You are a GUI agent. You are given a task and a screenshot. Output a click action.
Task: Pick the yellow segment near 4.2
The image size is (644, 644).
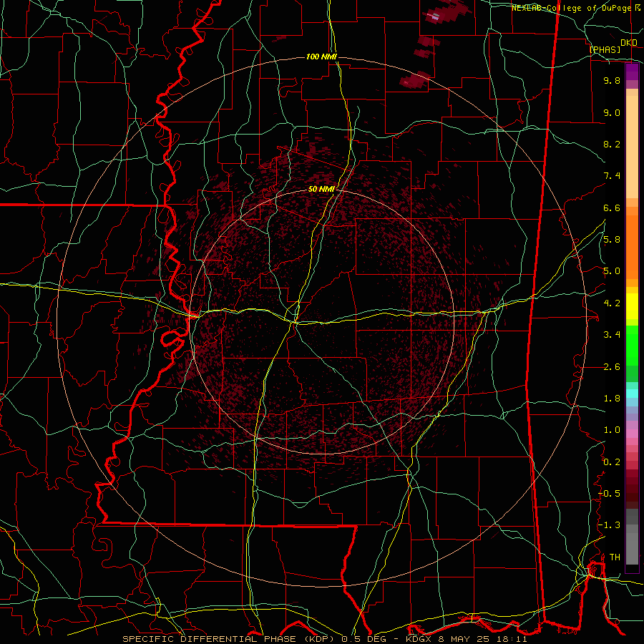click(x=632, y=306)
